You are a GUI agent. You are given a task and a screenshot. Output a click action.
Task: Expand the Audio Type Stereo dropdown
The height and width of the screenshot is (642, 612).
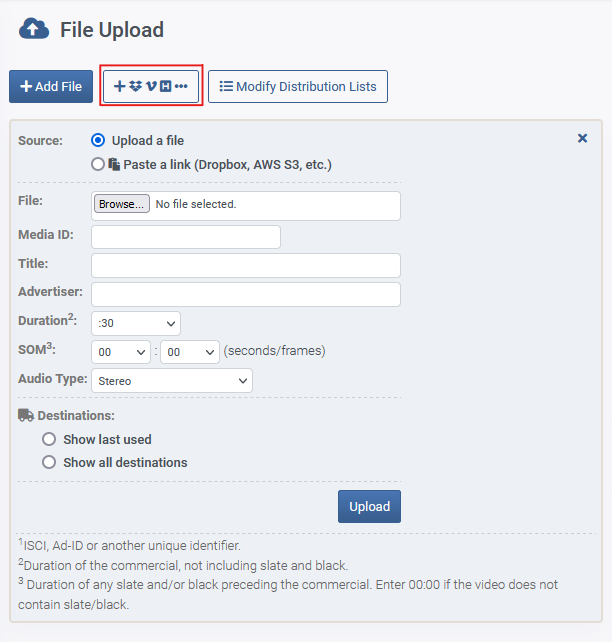pyautogui.click(x=172, y=381)
